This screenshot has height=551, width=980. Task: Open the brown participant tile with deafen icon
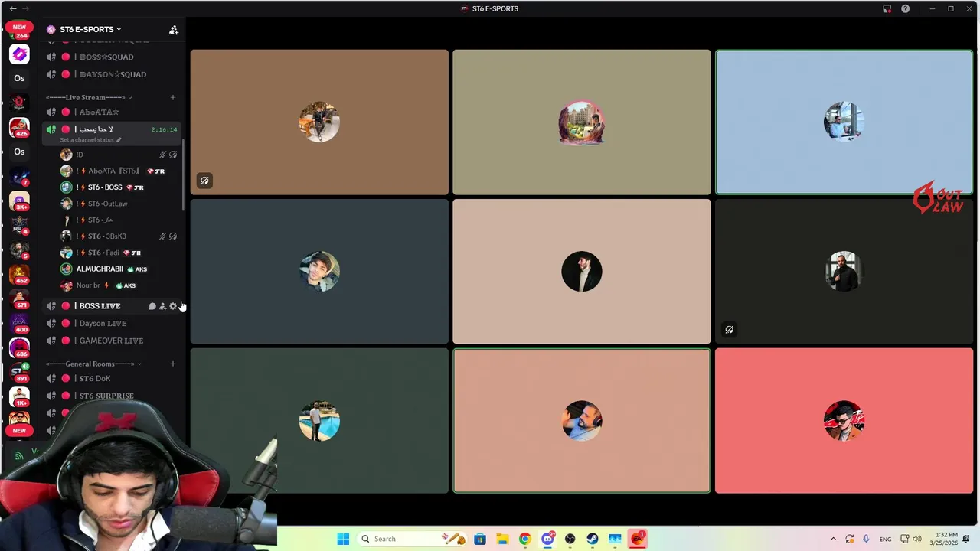pos(319,122)
